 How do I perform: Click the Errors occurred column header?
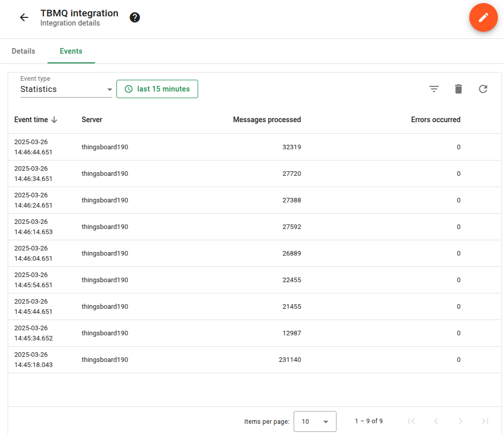(436, 120)
